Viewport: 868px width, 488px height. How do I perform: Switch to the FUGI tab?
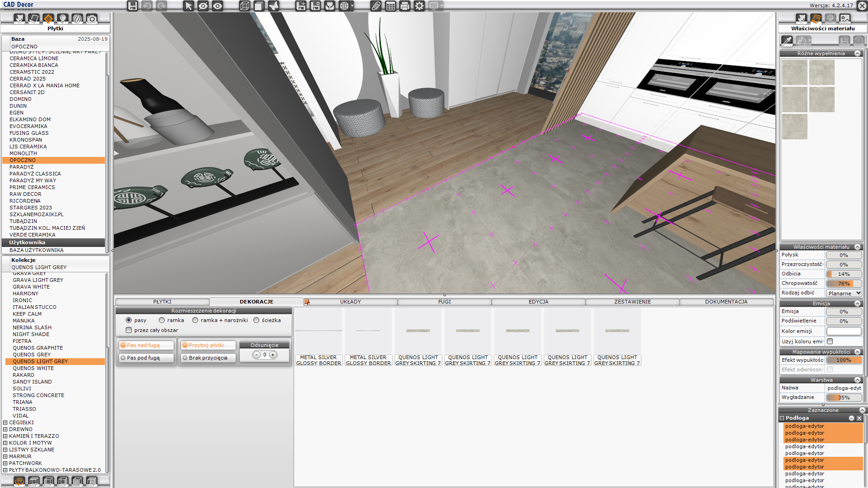point(444,302)
